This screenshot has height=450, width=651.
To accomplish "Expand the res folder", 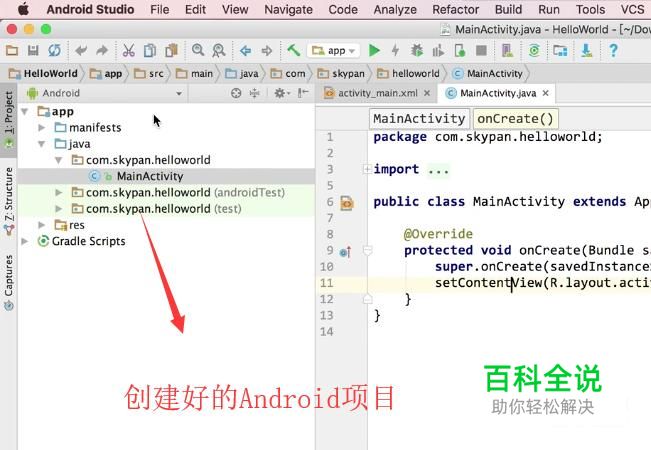I will (42, 225).
